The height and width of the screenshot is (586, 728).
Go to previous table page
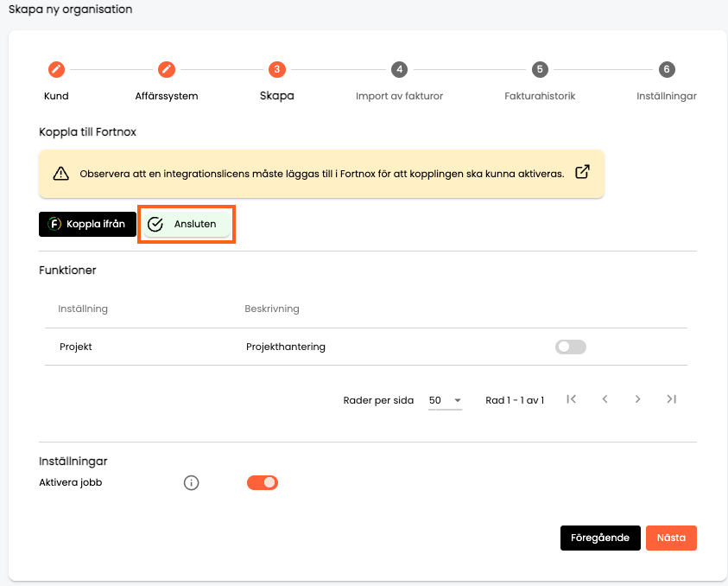(605, 399)
